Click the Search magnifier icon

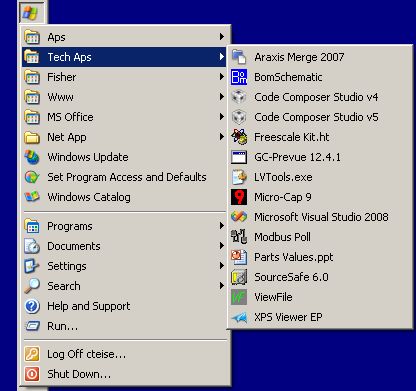click(32, 286)
